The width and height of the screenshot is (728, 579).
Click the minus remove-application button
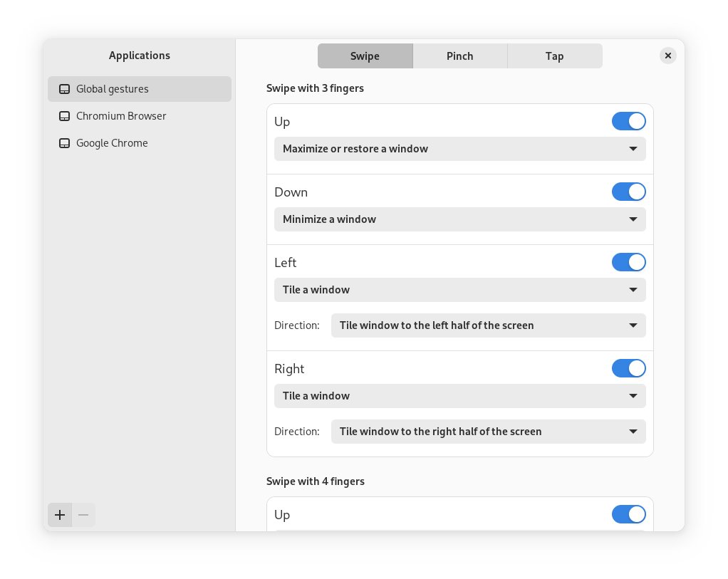[83, 515]
